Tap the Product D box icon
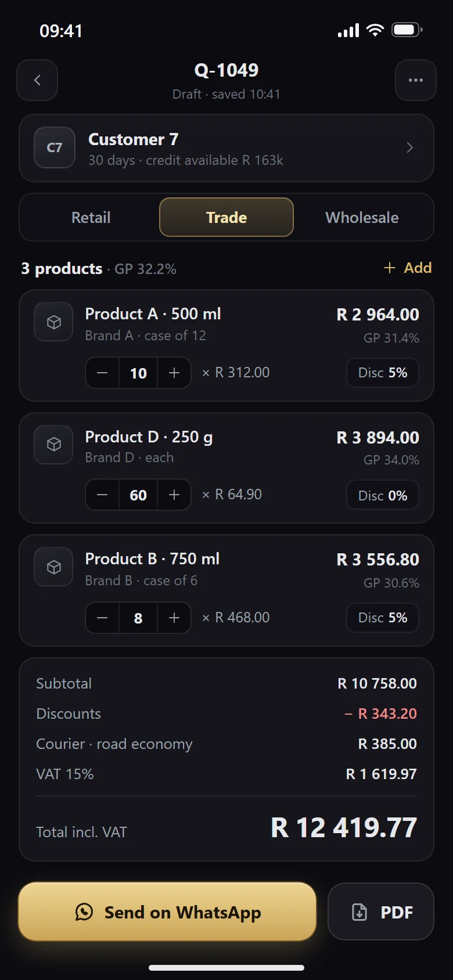Image resolution: width=453 pixels, height=980 pixels. click(54, 445)
